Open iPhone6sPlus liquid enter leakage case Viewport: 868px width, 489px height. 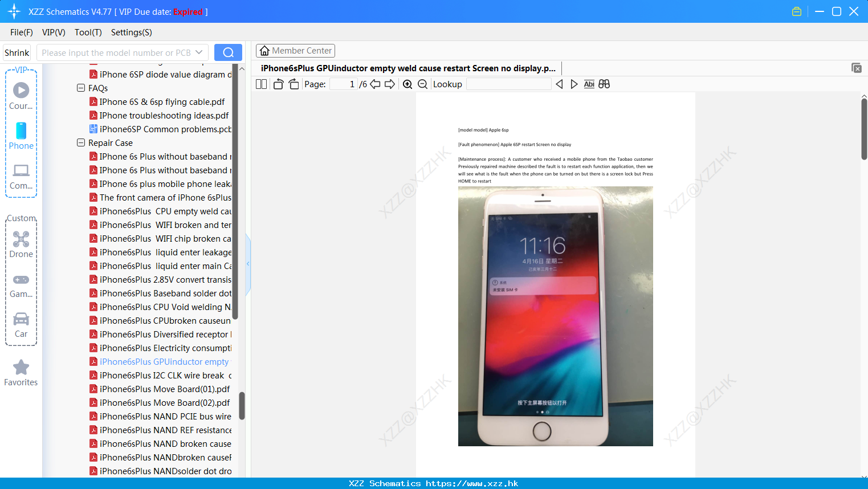click(160, 252)
